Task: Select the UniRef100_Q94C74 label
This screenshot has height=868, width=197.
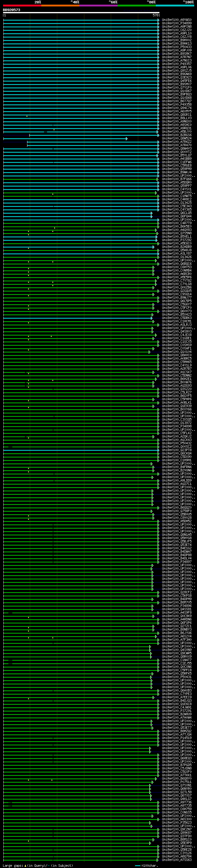Action: [177, 108]
